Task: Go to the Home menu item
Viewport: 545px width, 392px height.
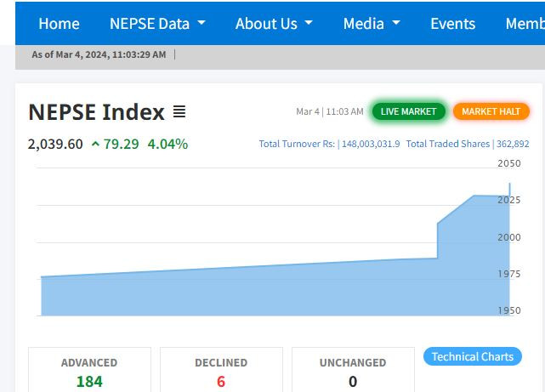Action: tap(59, 24)
